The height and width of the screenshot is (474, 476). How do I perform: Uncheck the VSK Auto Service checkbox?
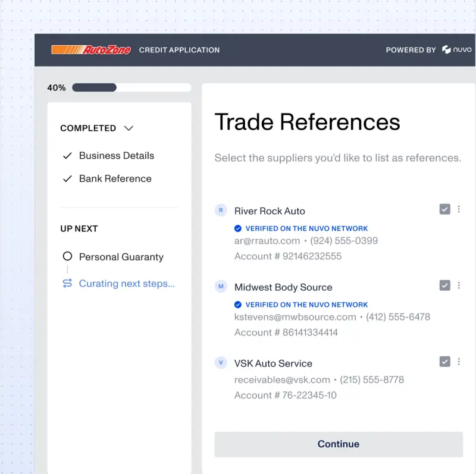click(x=444, y=362)
